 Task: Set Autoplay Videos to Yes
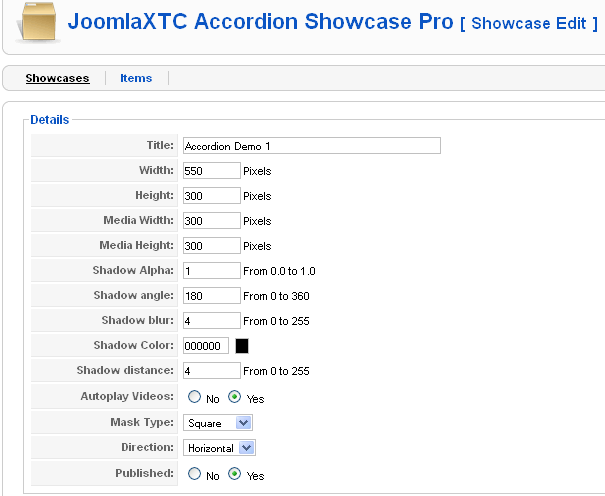point(234,397)
